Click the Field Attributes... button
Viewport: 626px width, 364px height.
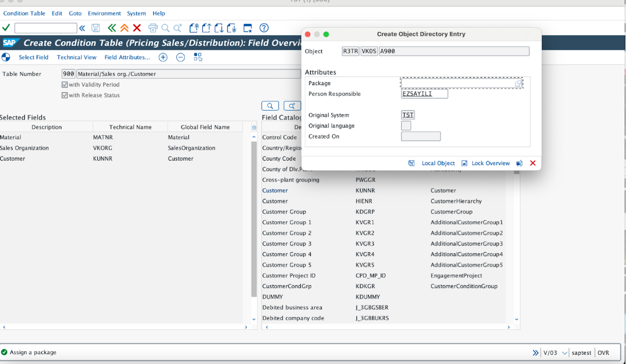coord(128,57)
